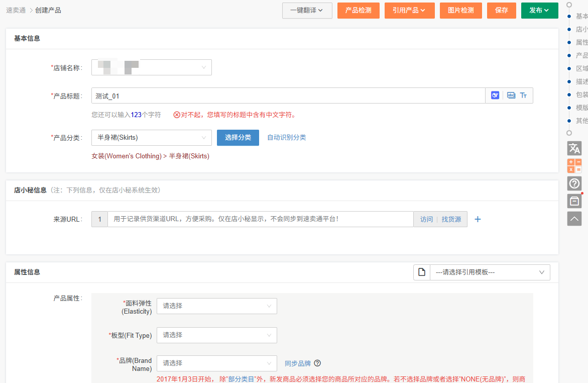
Task: Expand the 一键翻译 dropdown
Action: [x=307, y=11]
